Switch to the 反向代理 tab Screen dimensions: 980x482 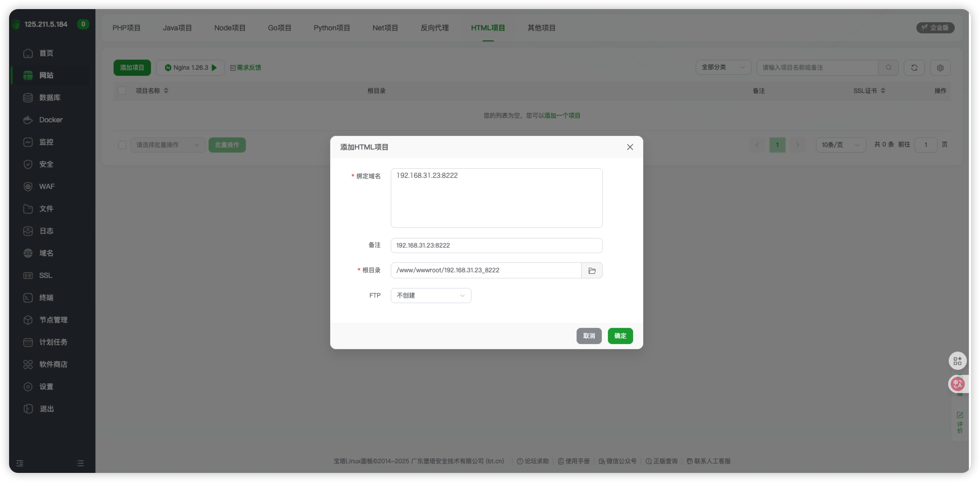pyautogui.click(x=434, y=28)
